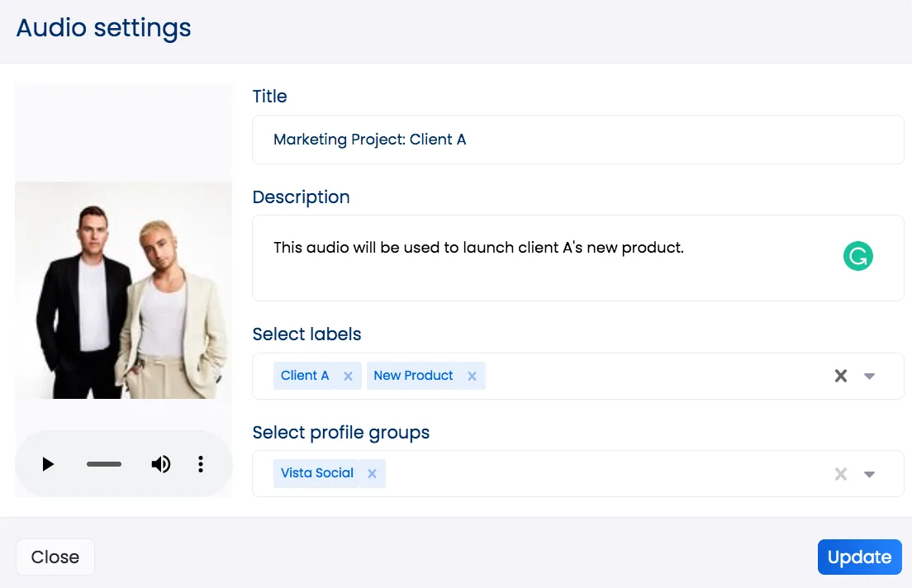
Task: Clear all selected labels with the X icon
Action: coord(840,376)
